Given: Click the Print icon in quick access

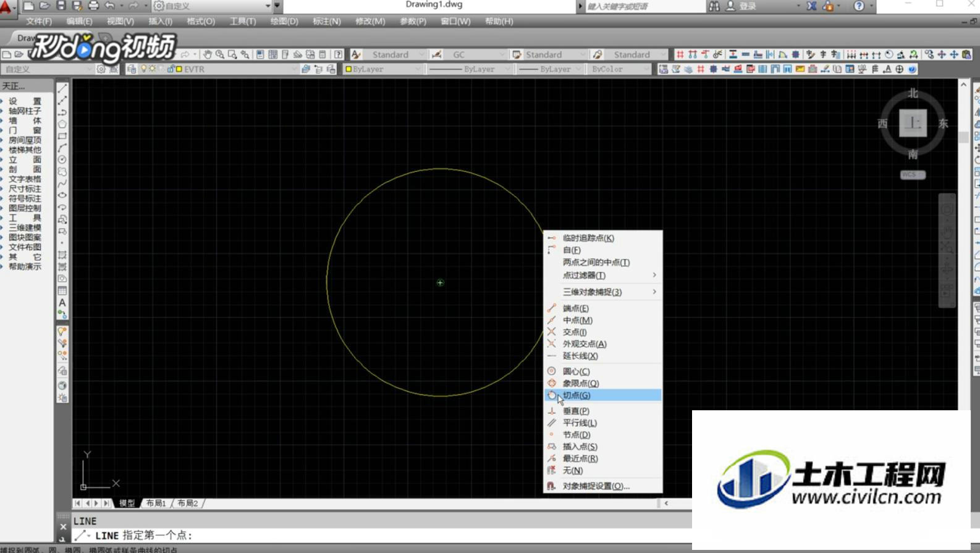Looking at the screenshot, I should tap(93, 6).
